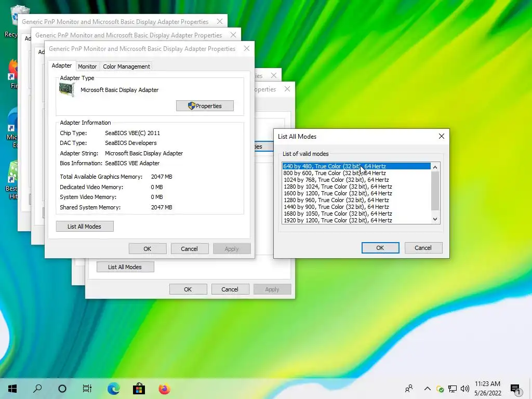Click modes list scroll up arrow
The height and width of the screenshot is (399, 532).
coord(435,167)
